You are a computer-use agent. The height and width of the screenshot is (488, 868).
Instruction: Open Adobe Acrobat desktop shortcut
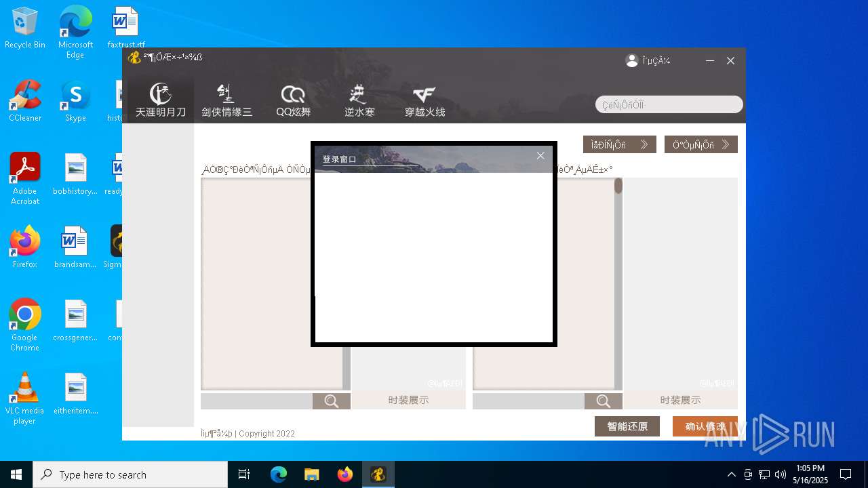tap(25, 179)
